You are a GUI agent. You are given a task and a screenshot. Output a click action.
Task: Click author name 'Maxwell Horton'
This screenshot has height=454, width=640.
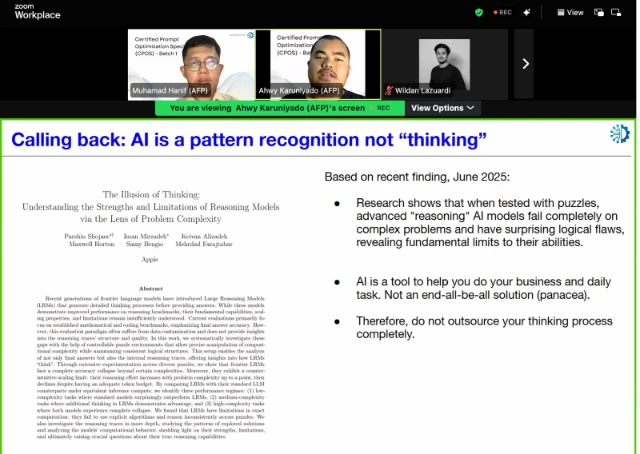[91, 244]
